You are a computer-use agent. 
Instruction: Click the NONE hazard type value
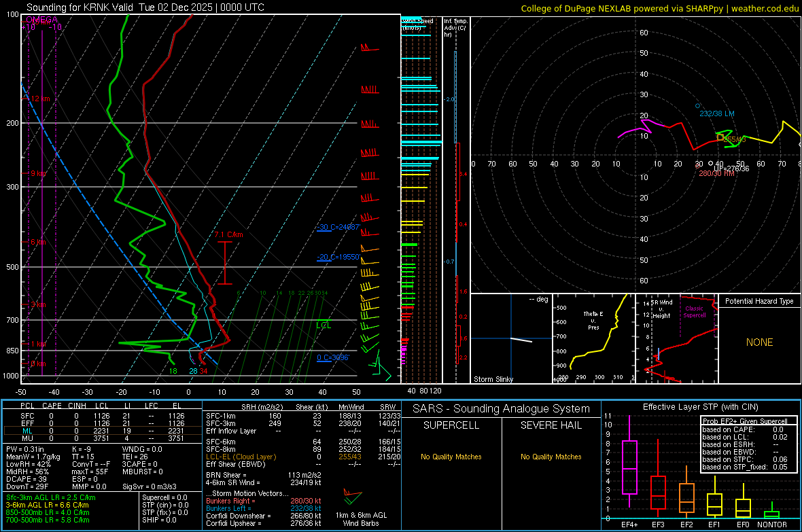[759, 342]
